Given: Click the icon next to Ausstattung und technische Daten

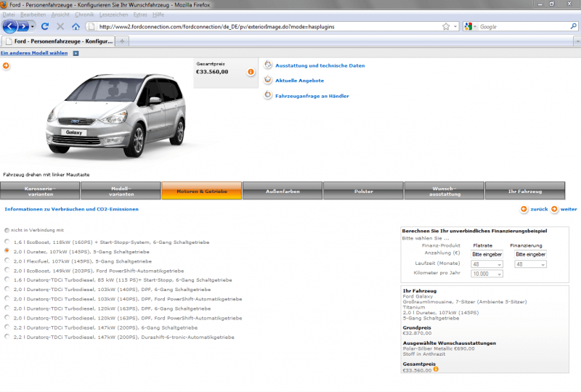Looking at the screenshot, I should click(267, 65).
